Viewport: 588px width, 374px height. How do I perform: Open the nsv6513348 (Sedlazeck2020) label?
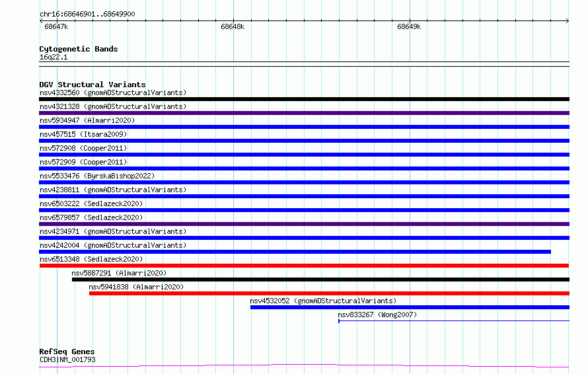coord(91,259)
